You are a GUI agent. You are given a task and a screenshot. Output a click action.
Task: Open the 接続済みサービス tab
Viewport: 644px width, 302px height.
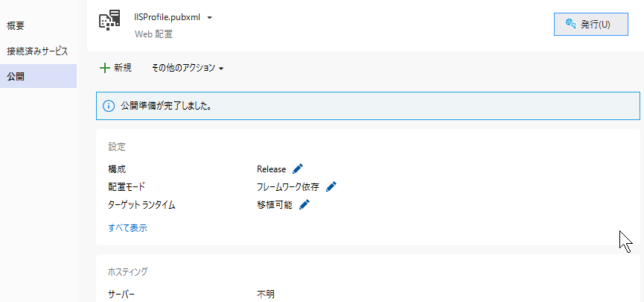pyautogui.click(x=37, y=51)
